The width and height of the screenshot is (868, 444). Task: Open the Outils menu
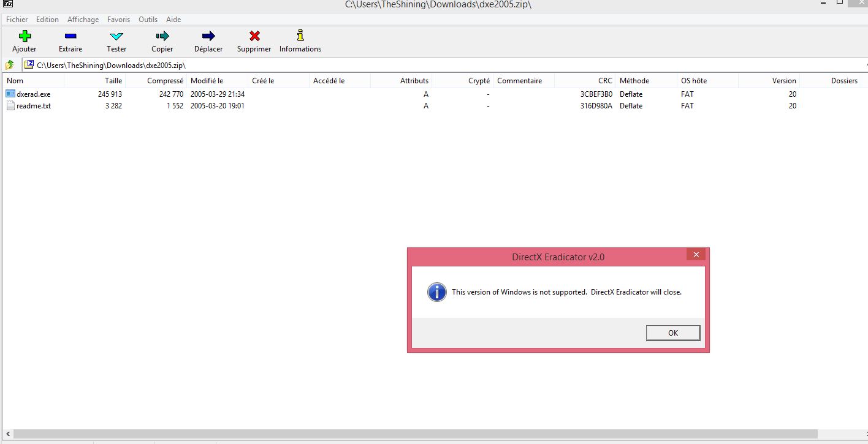[148, 20]
